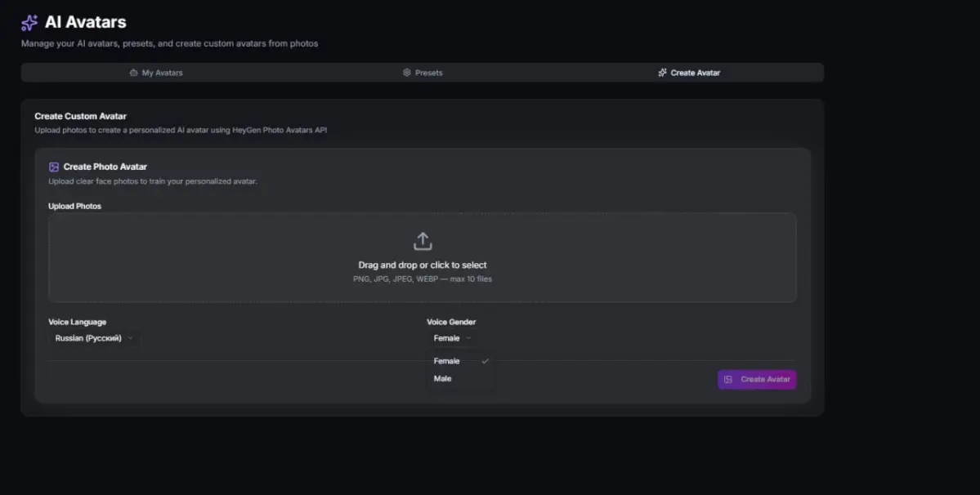
Task: Click the upload arrow icon in the drop zone
Action: click(x=423, y=240)
